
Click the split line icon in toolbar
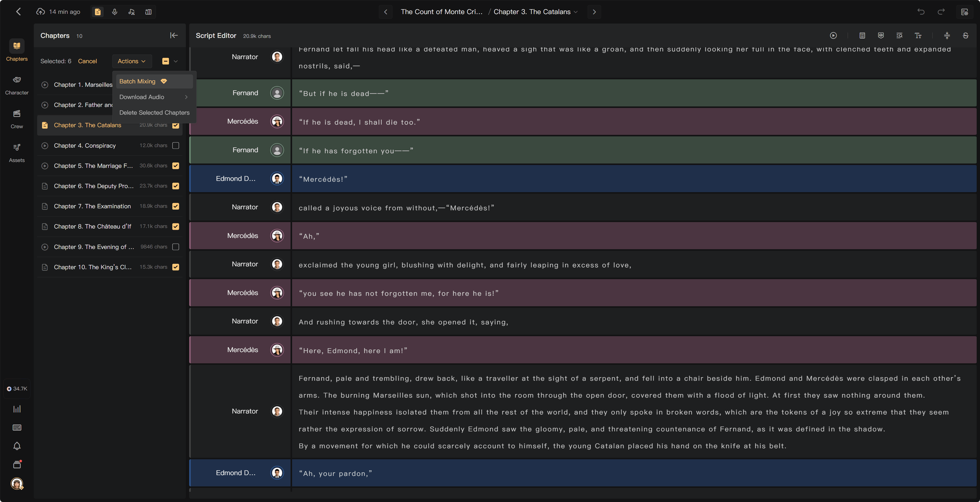(x=947, y=35)
